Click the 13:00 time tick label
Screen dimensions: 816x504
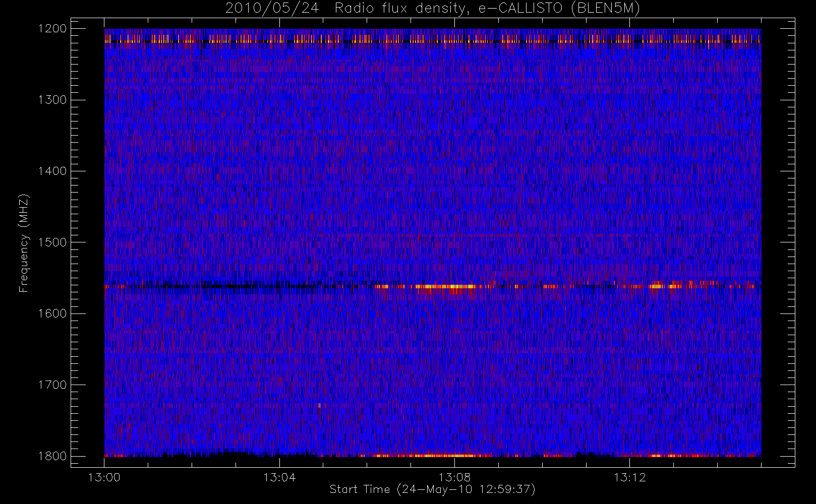point(104,477)
